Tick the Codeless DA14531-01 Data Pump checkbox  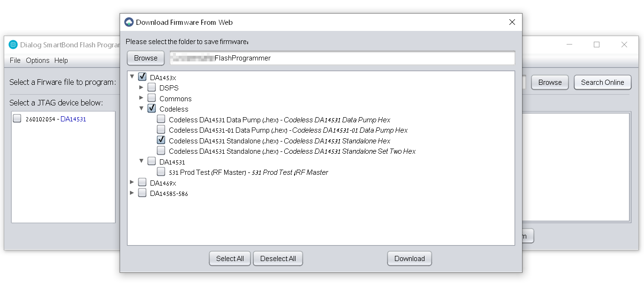(x=161, y=129)
